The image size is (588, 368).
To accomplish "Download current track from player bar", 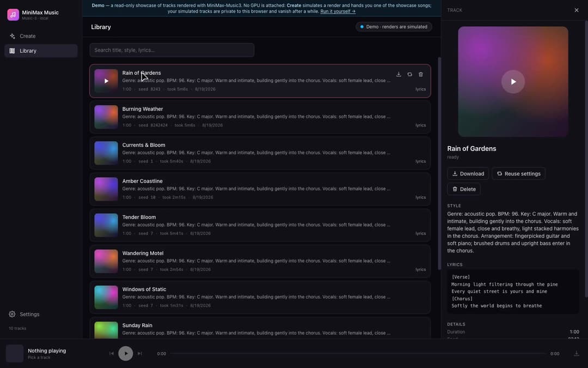I will point(577,353).
